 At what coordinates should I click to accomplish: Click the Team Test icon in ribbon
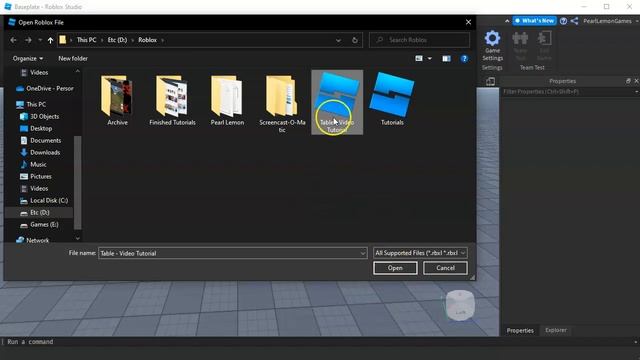520,39
